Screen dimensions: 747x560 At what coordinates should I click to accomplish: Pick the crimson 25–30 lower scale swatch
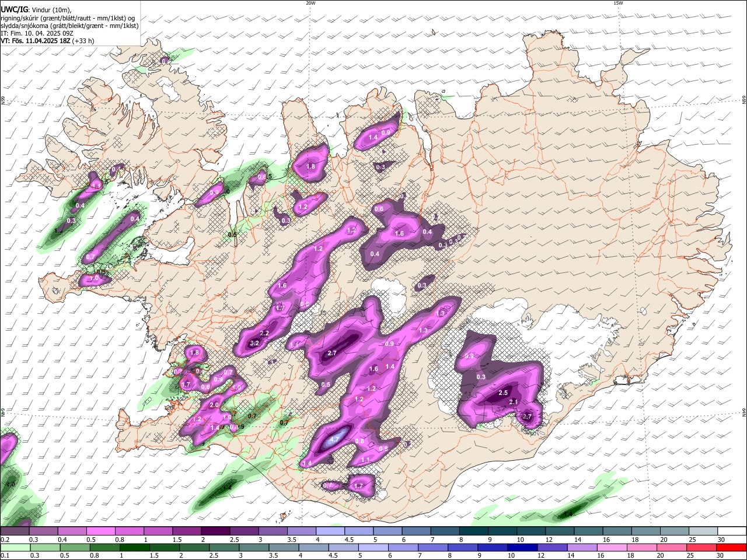pos(702,547)
